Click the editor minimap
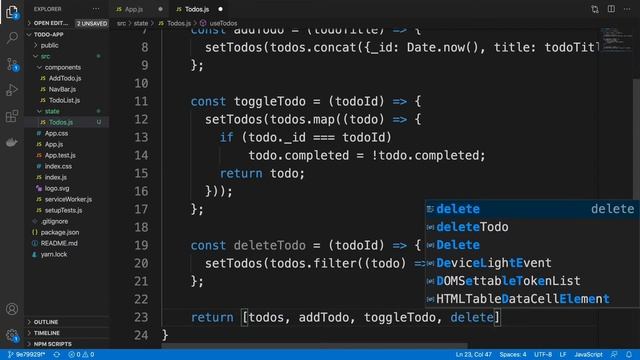This screenshot has height=360, width=640. coord(616,39)
